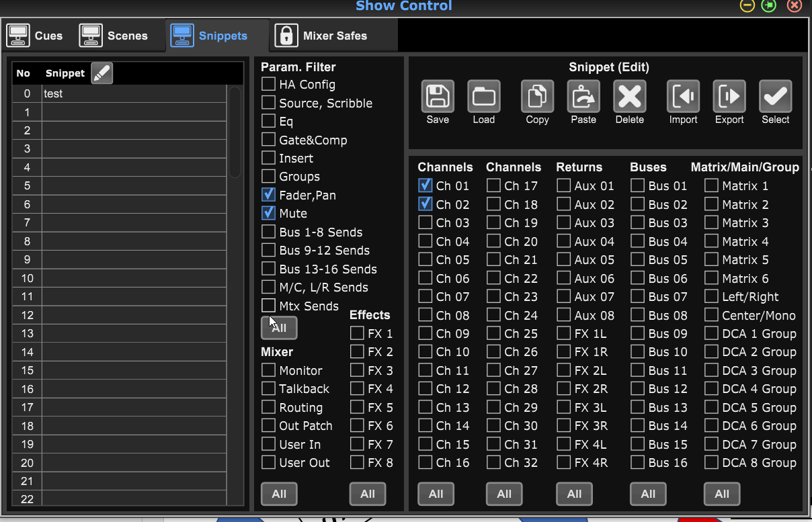Enable the User Out mixer checkbox
Screen dimensions: 812x522
pyautogui.click(x=268, y=462)
